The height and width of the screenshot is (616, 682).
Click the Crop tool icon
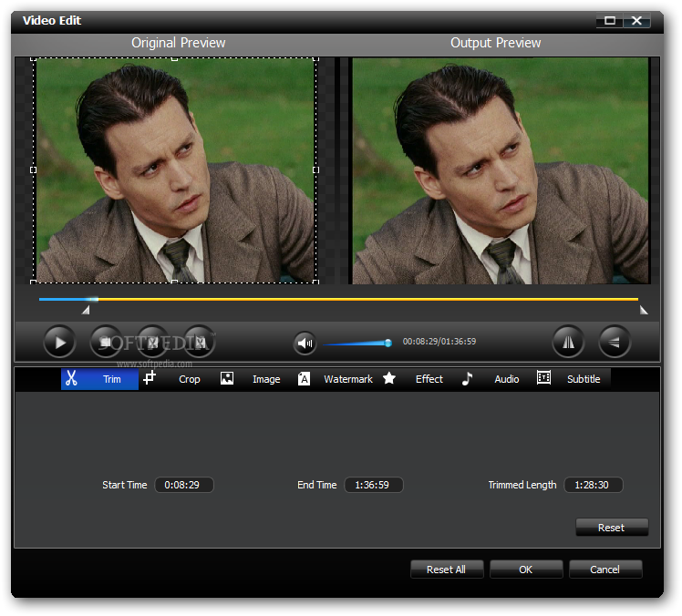[x=150, y=377]
